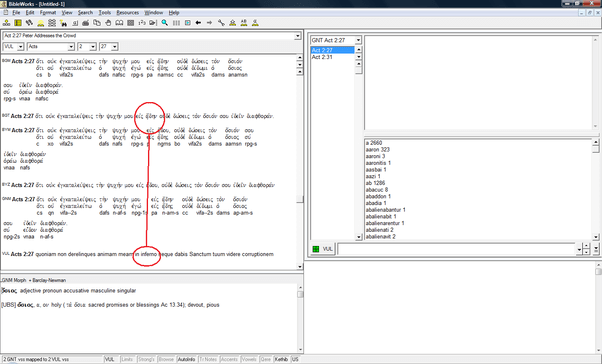Click the network tree icon in toolbar
602x364 pixels.
tap(7, 23)
